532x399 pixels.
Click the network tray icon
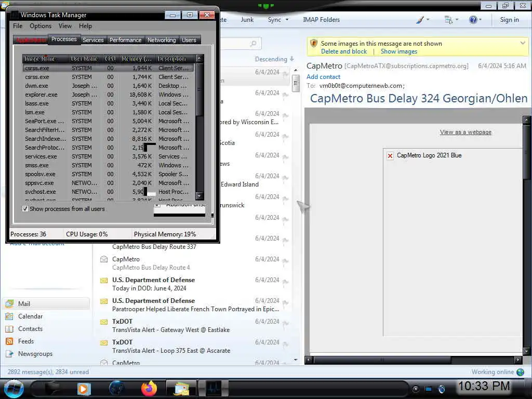429,389
